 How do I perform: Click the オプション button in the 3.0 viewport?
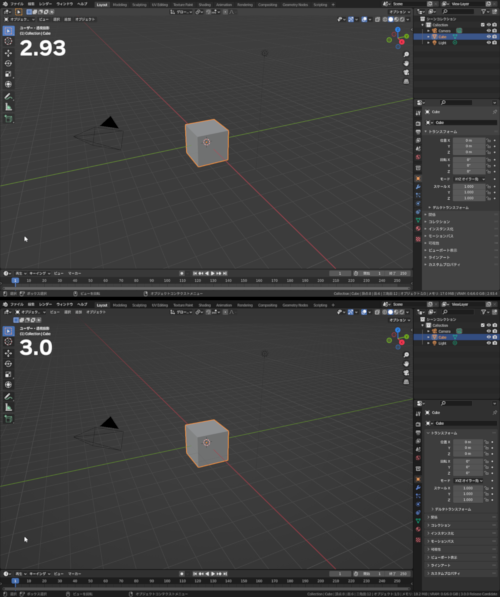pyautogui.click(x=399, y=320)
